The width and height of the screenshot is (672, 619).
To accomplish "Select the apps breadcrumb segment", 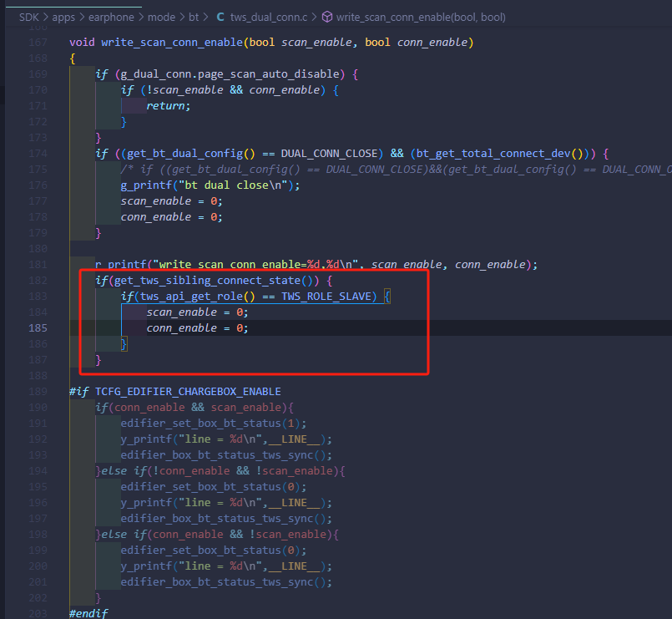I will point(63,18).
